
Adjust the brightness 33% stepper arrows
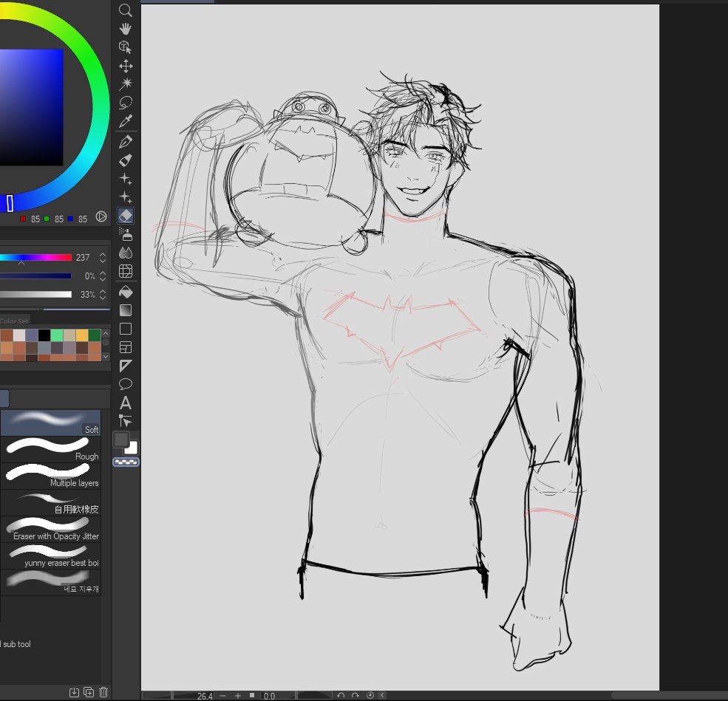103,295
